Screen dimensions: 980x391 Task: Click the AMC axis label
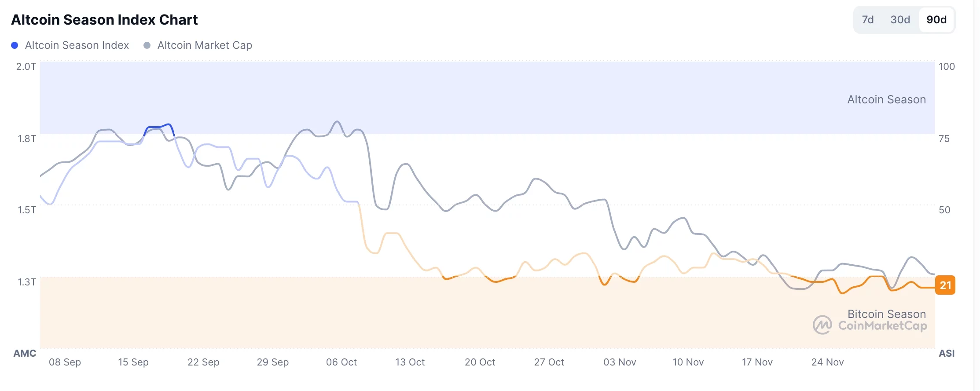pyautogui.click(x=25, y=353)
